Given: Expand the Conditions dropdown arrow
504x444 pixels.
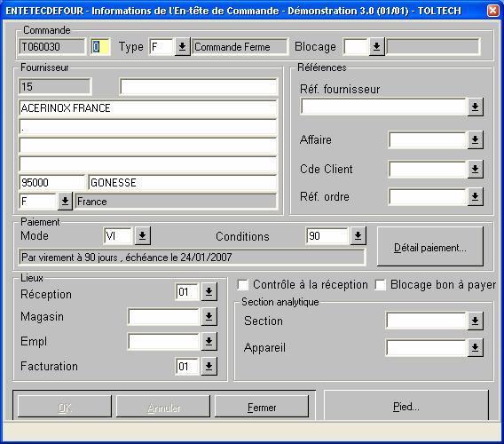Looking at the screenshot, I should tap(358, 236).
